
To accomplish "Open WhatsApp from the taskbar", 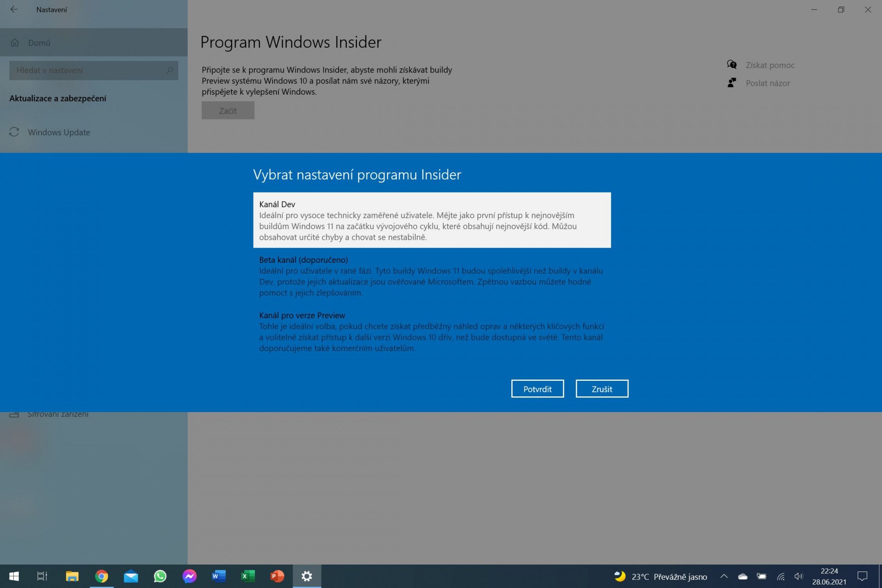I will [x=160, y=576].
